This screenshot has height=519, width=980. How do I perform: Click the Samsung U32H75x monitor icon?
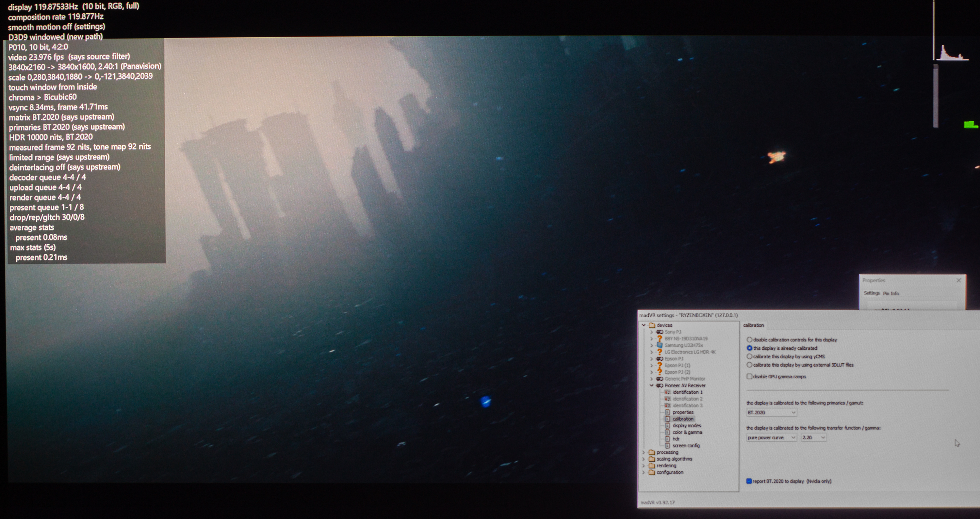tap(660, 345)
